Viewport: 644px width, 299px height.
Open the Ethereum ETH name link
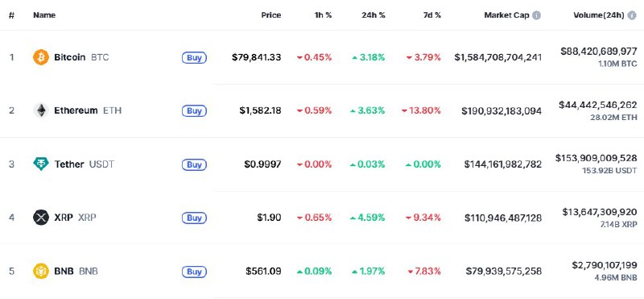tap(88, 110)
